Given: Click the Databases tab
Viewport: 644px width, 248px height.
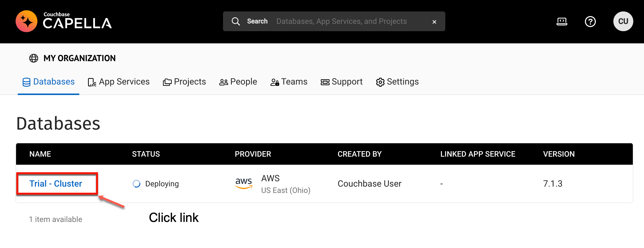Looking at the screenshot, I should click(48, 82).
